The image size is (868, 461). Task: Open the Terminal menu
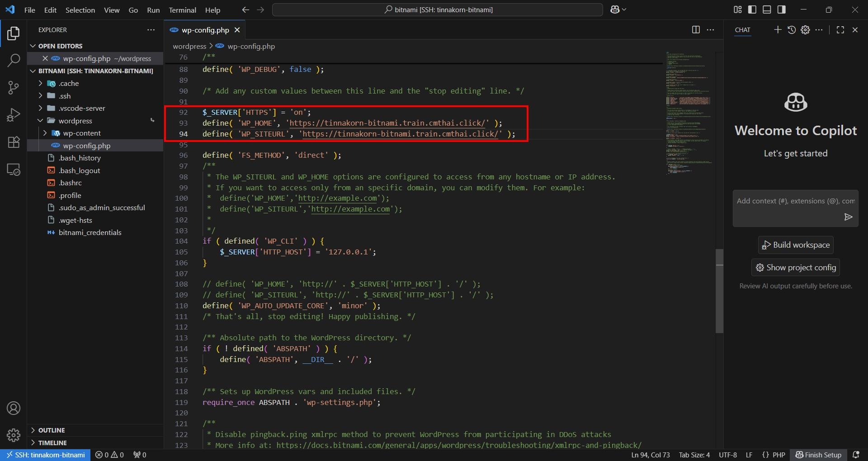click(x=182, y=10)
